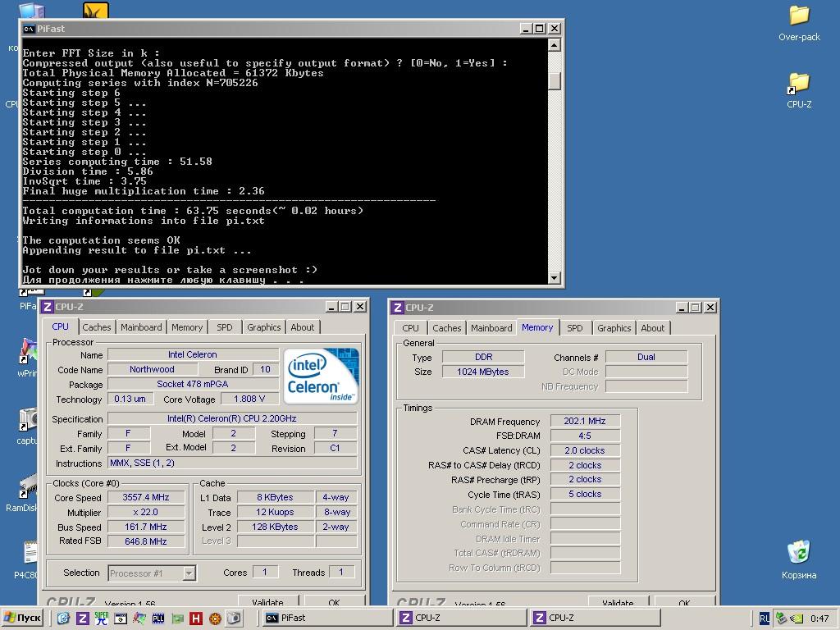Open the Корзина recycle bin
Viewport: 840px width, 630px height.
(799, 559)
